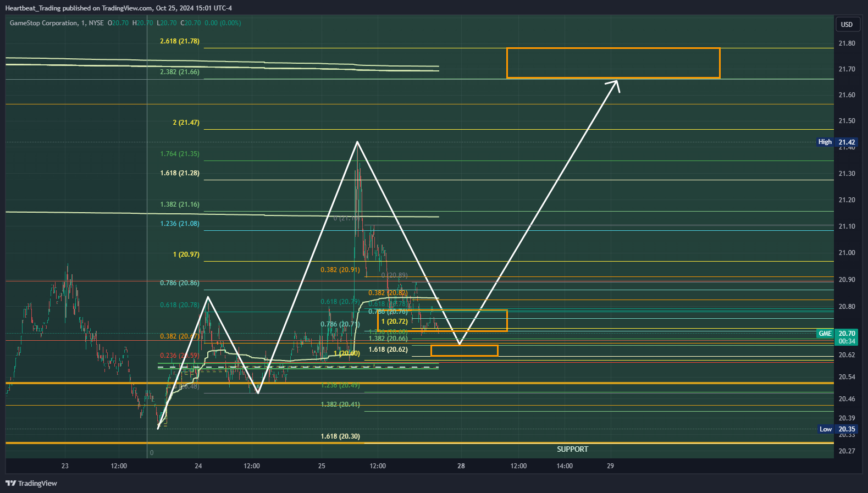Click the TradingView logo

(31, 483)
